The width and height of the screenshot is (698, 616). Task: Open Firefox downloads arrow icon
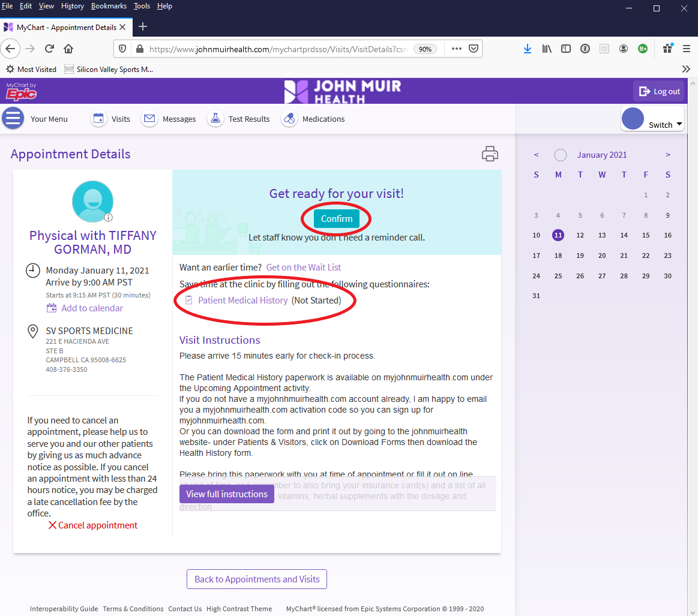pos(528,49)
